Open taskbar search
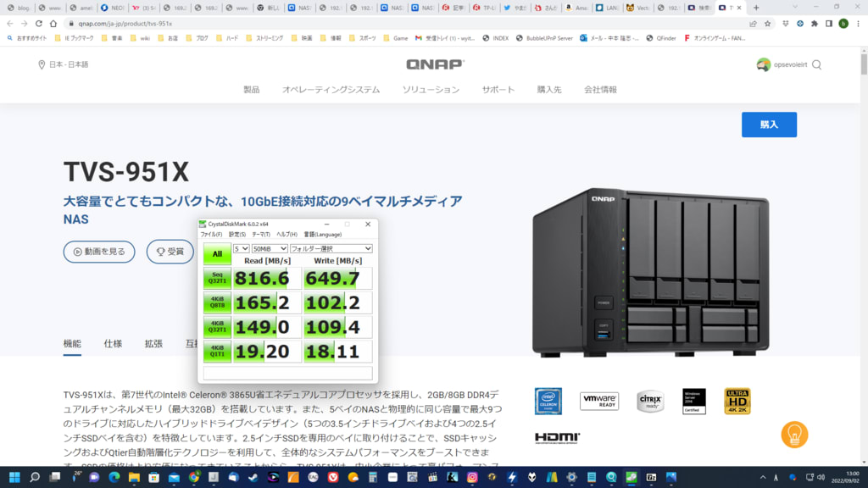 [x=34, y=477]
